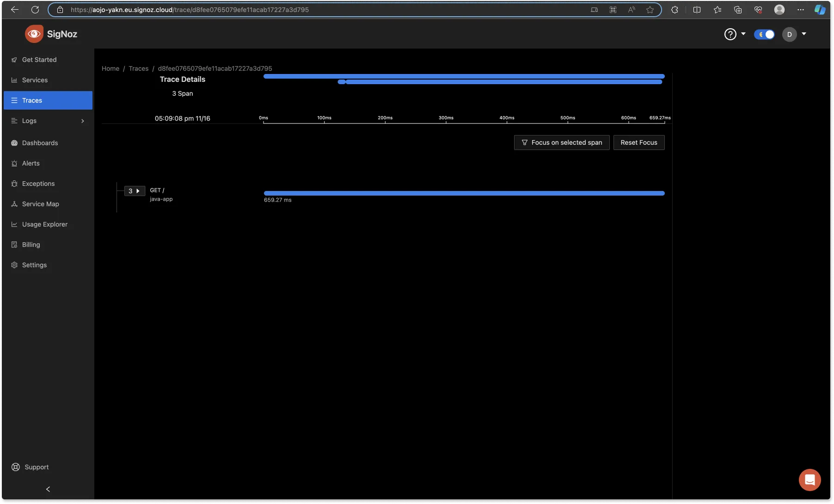834x504 pixels.
Task: Click the site lock icon in address bar
Action: coord(60,9)
